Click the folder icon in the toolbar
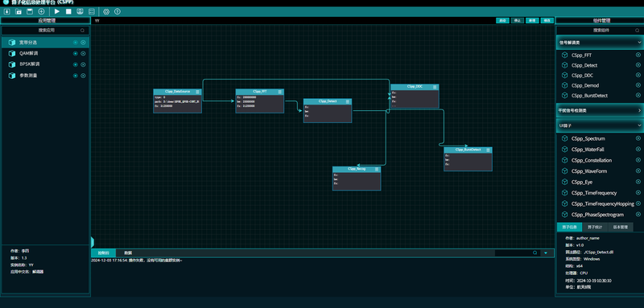Screen dimensions: 644x308 coord(19,11)
